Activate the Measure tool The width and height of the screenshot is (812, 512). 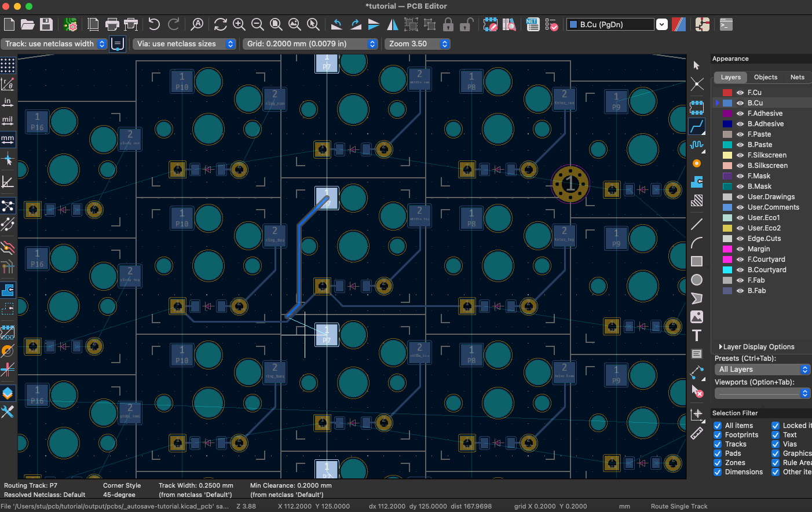697,433
